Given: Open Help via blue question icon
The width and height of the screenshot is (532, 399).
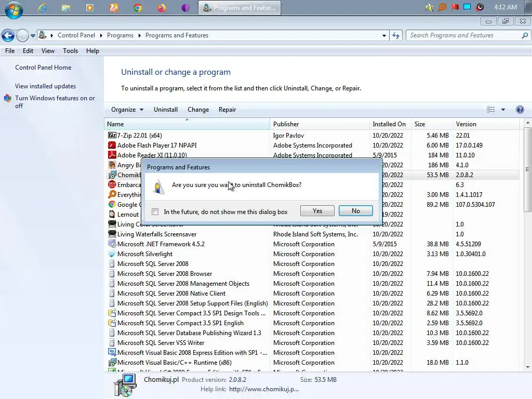Looking at the screenshot, I should [x=520, y=110].
